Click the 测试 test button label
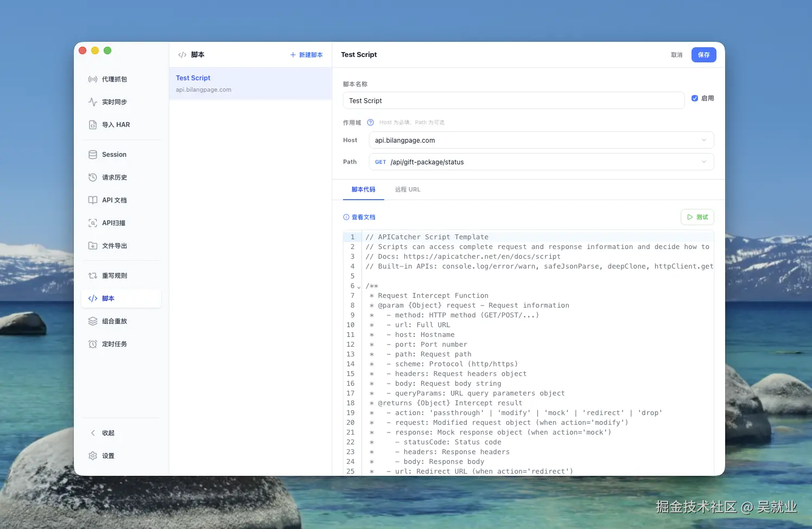Image resolution: width=812 pixels, height=529 pixels. coord(702,217)
